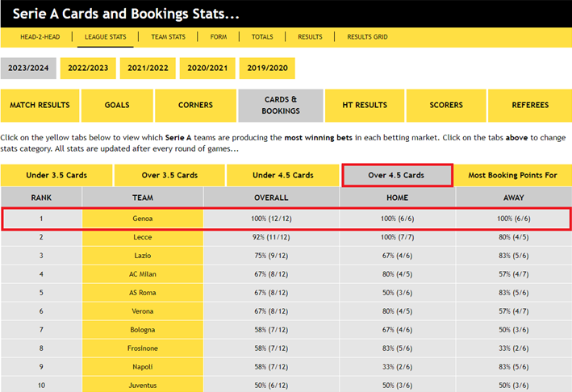
Task: Click the AWAY column header
Action: [514, 198]
